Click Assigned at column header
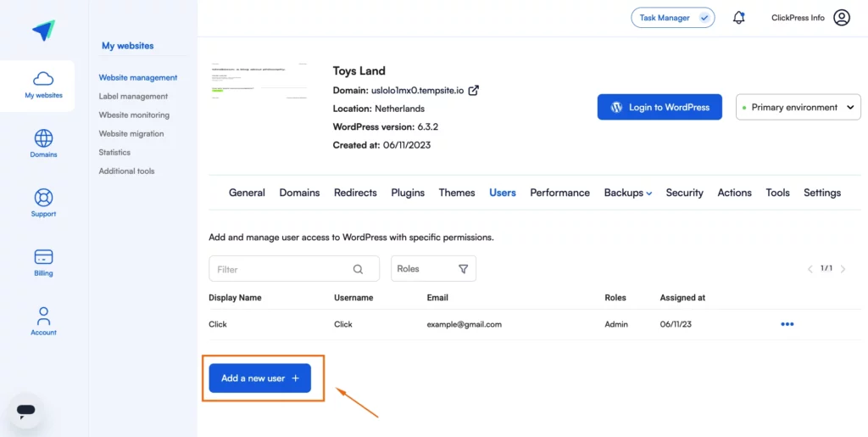Viewport: 868px width, 437px height. (682, 298)
